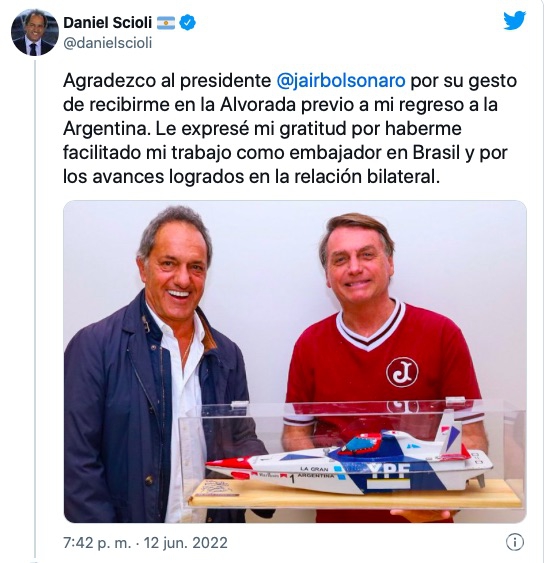The width and height of the screenshot is (547, 563).
Task: Click the YPF logo on the boat model
Action: pyautogui.click(x=389, y=471)
